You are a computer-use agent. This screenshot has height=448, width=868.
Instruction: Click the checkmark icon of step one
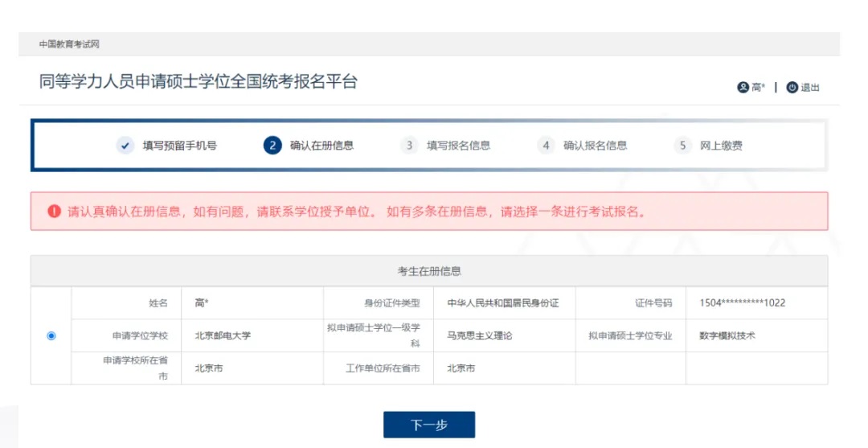[125, 146]
